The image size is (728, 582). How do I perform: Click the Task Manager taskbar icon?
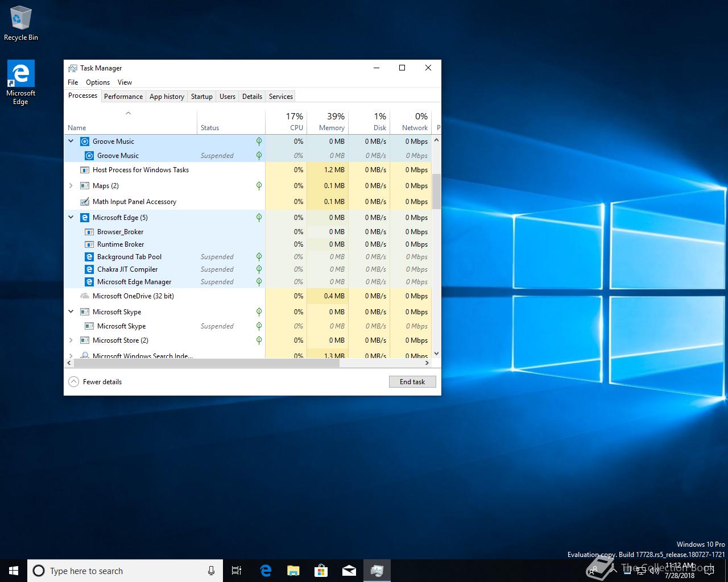click(377, 571)
